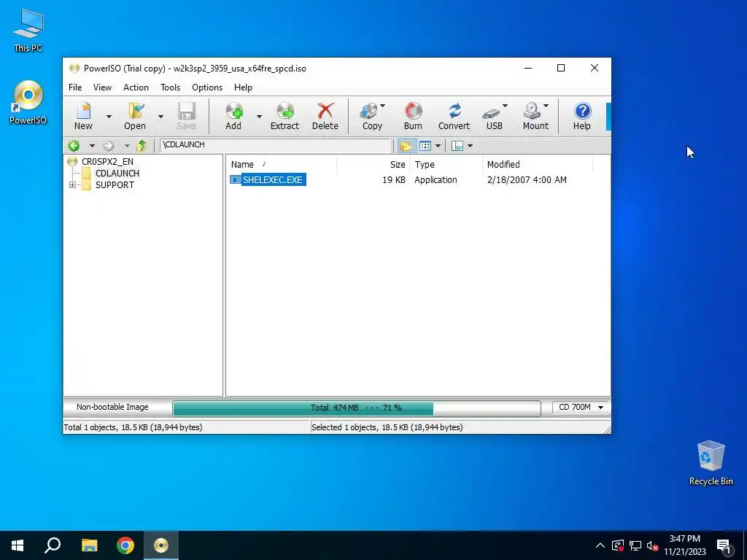The height and width of the screenshot is (560, 747).
Task: Sort by the Type column header
Action: coord(446,165)
